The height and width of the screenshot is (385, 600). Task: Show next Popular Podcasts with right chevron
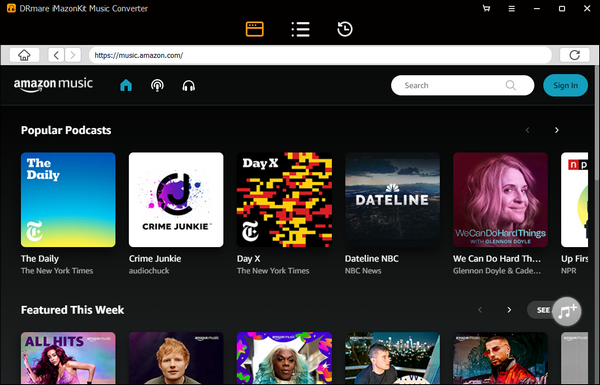coord(556,130)
